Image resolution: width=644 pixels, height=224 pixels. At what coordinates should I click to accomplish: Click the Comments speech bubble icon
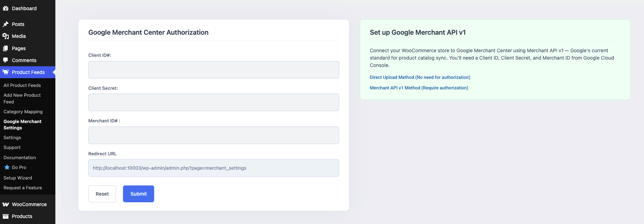pyautogui.click(x=6, y=60)
